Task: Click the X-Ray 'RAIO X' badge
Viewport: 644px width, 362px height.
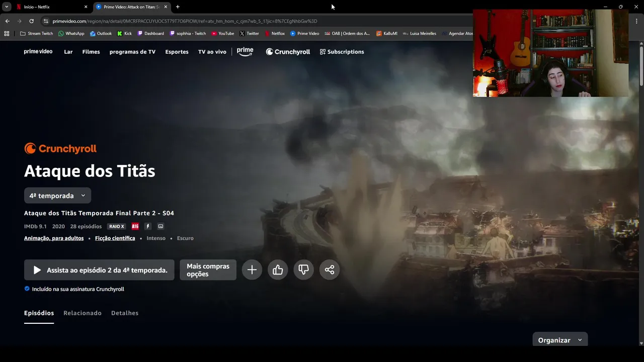Action: tap(116, 226)
